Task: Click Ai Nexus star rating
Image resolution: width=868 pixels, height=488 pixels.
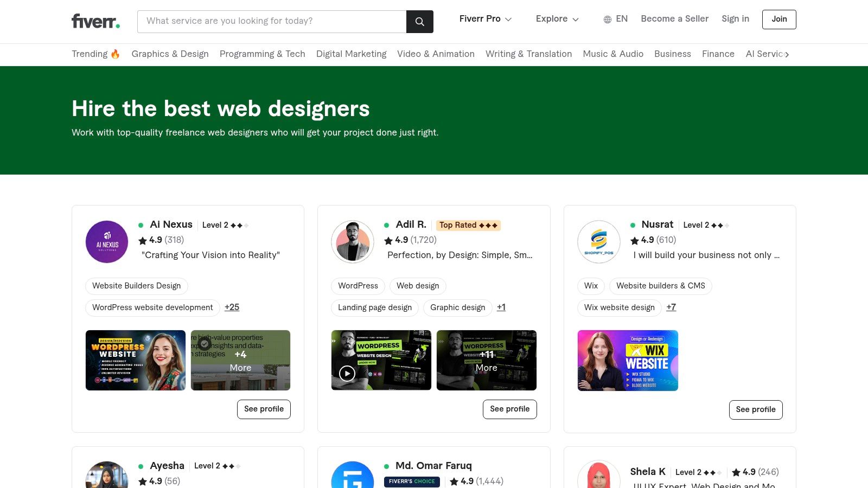Action: click(x=161, y=240)
